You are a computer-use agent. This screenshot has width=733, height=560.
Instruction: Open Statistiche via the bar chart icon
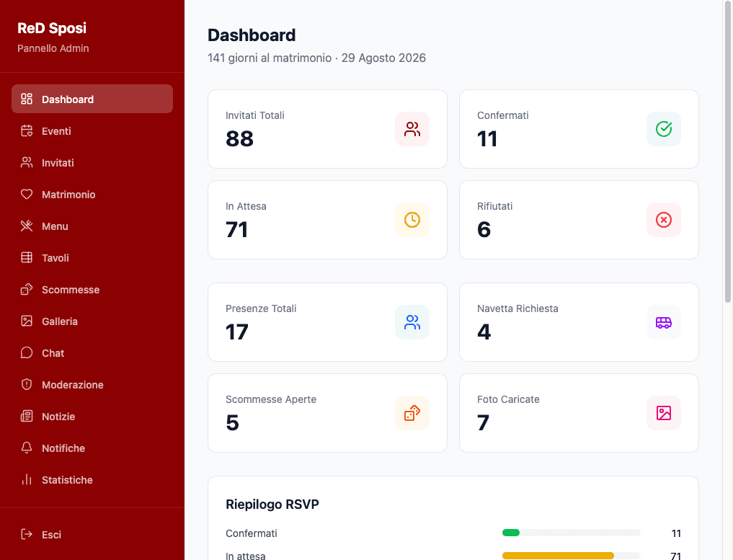pos(25,479)
